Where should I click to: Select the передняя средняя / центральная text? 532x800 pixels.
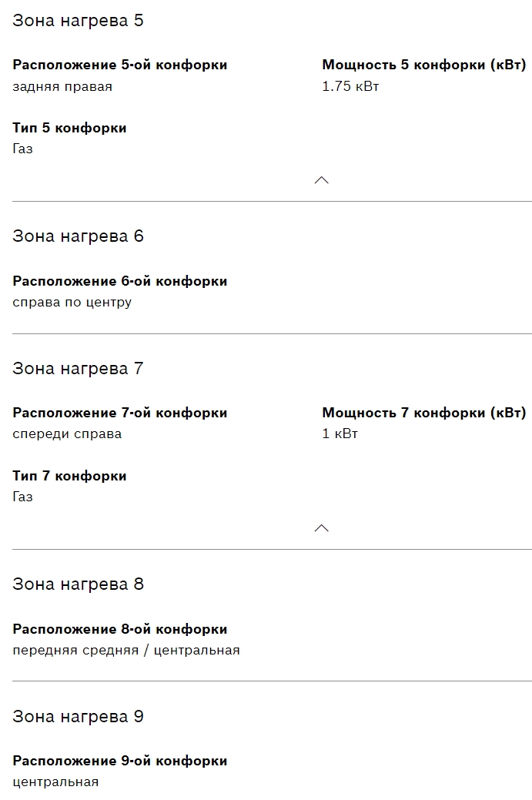pyautogui.click(x=126, y=650)
